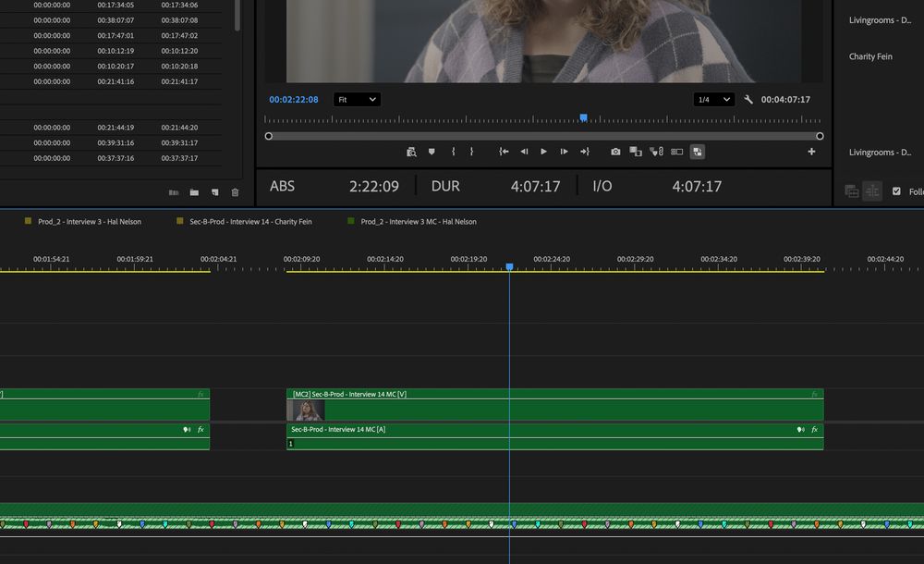Open the button editor plus icon

[x=811, y=152]
